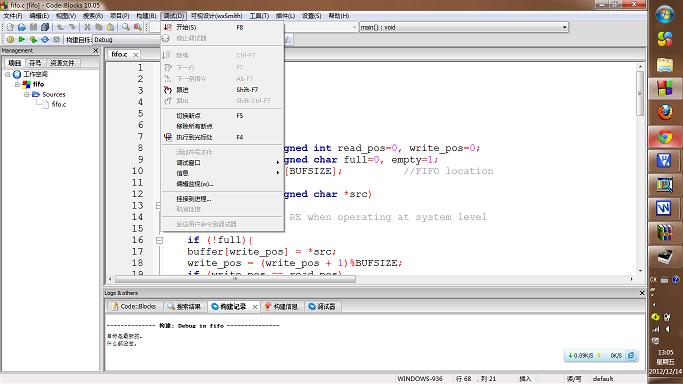
Task: Switch to 资源文件 tab in Management panel
Action: pos(62,63)
